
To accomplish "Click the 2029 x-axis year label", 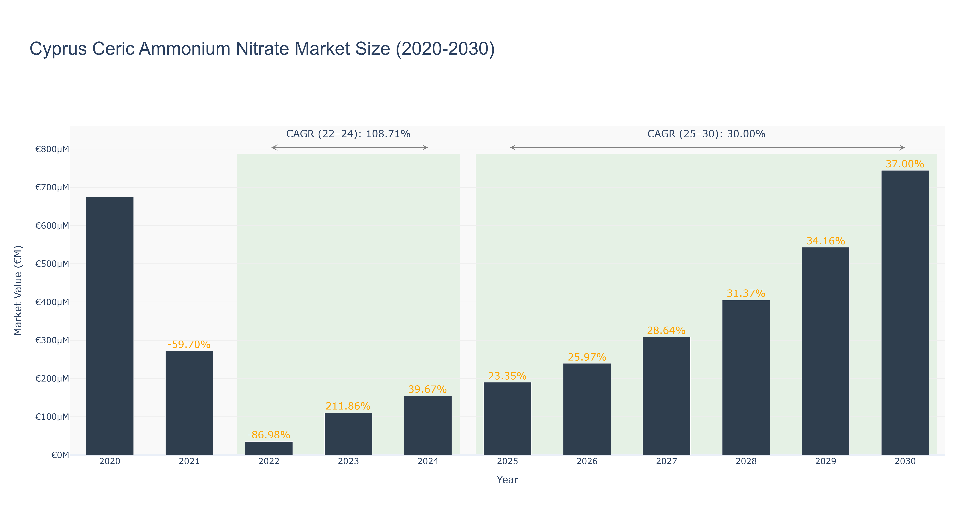I will tap(825, 461).
